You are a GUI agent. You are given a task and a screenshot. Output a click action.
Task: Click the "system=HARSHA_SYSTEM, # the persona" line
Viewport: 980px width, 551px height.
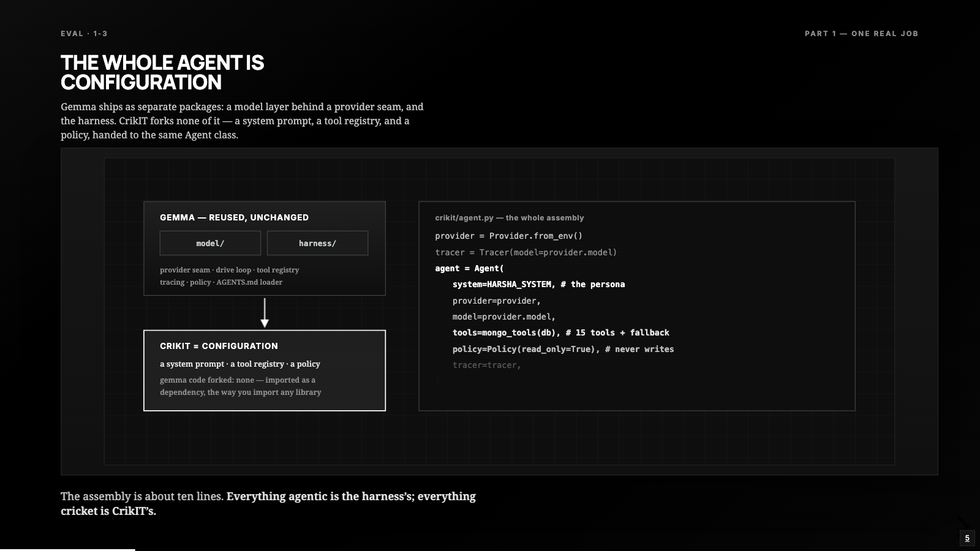pyautogui.click(x=539, y=284)
